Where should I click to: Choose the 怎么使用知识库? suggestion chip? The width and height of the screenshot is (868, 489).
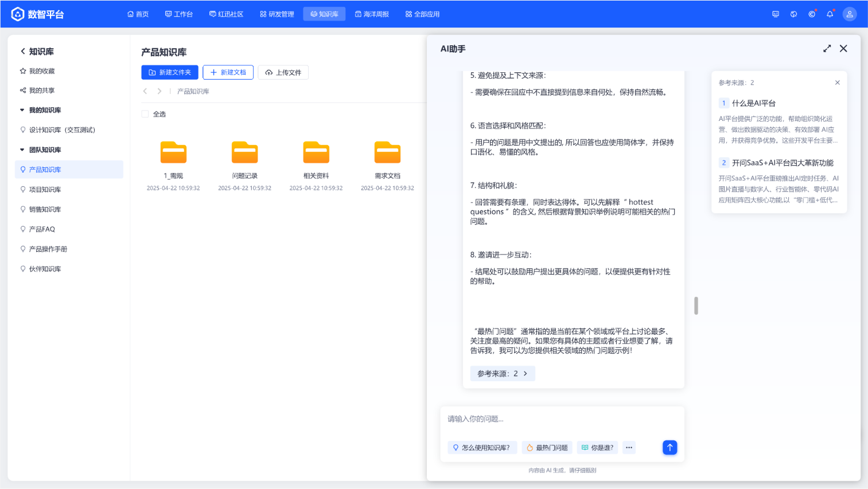tap(482, 448)
